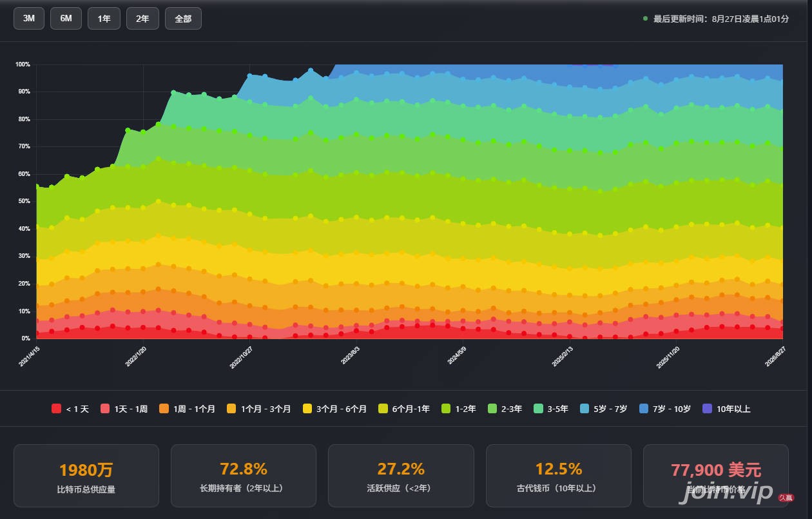Open the 72.8% 长期持有者 card
This screenshot has width=812, height=519.
click(244, 476)
